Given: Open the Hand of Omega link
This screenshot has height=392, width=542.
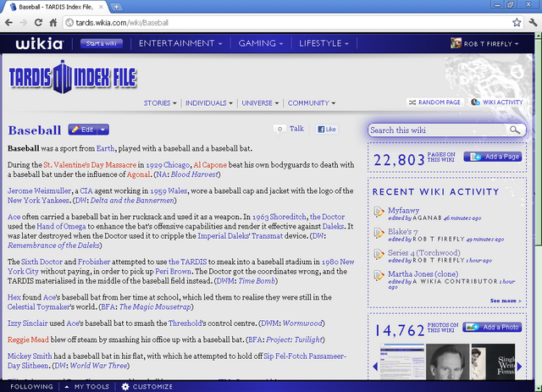Looking at the screenshot, I should pos(61,226).
